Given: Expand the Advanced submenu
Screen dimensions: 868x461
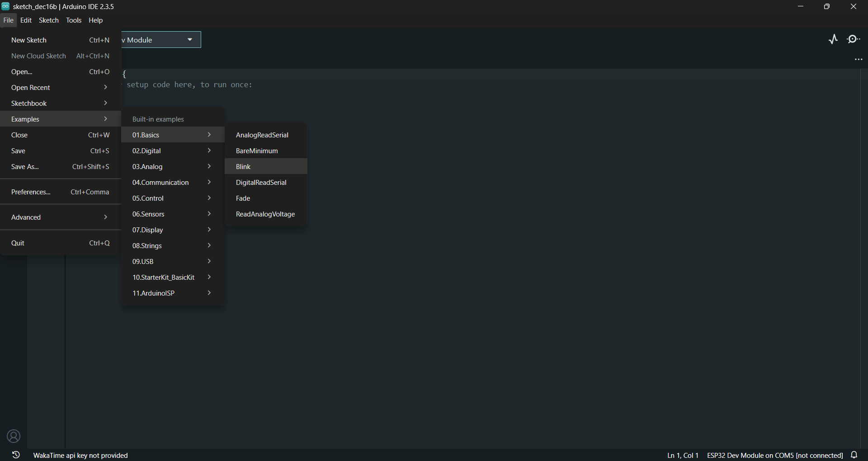Looking at the screenshot, I should coord(61,217).
